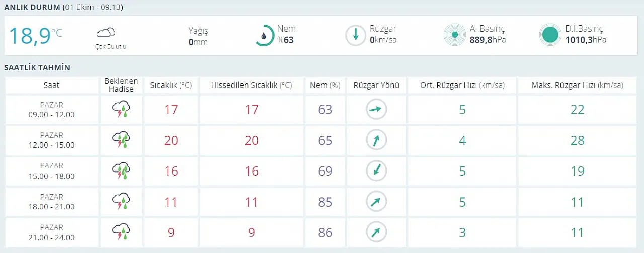644x253 pixels.
Task: Click the Rüzgar down-arrow wind icon
Action: 356,35
